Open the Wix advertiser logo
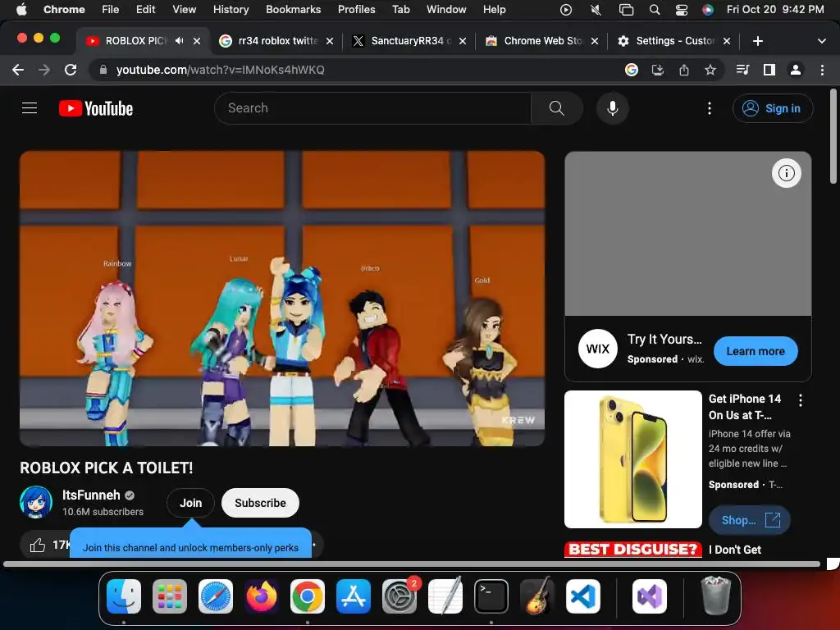Viewport: 840px width, 630px height. pos(597,349)
